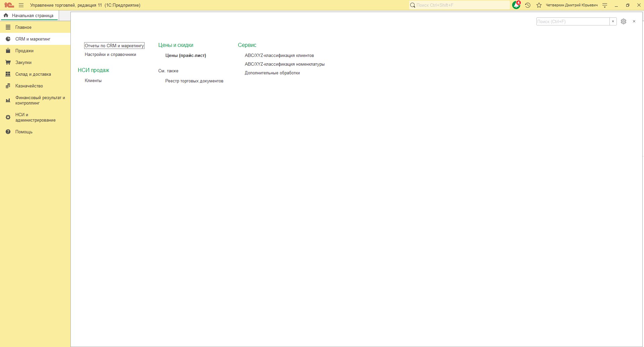This screenshot has width=644, height=347.
Task: Open the Помощь section
Action: tap(35, 132)
